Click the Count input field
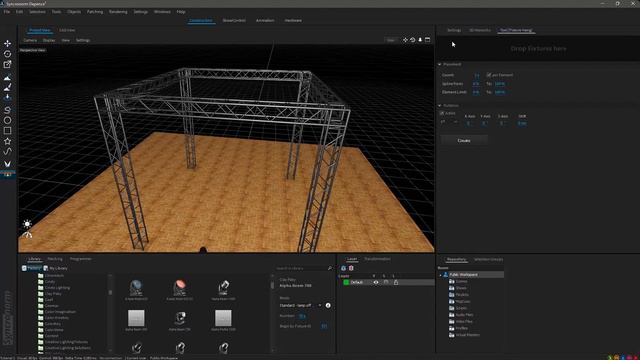The height and width of the screenshot is (360, 640). (x=477, y=75)
